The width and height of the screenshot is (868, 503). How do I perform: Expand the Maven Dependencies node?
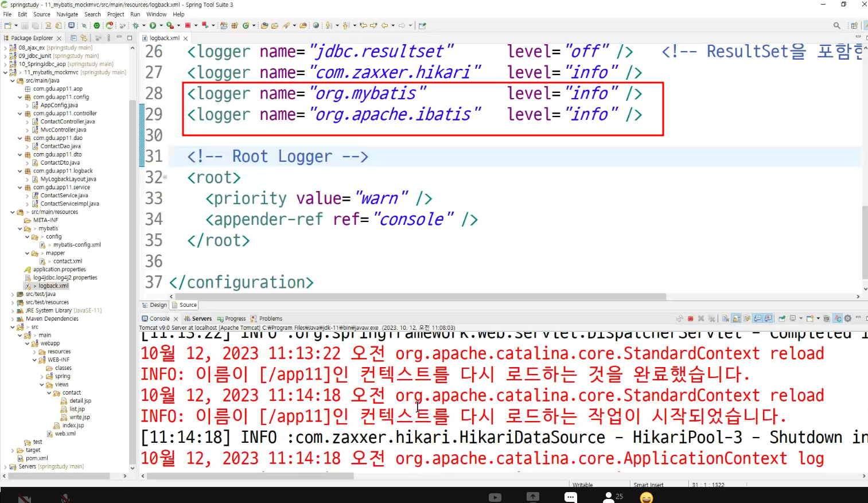[x=13, y=319]
